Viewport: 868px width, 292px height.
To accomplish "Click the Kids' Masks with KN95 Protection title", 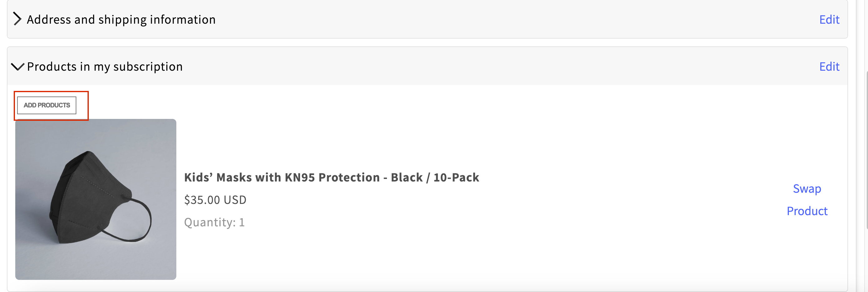I will pyautogui.click(x=331, y=177).
